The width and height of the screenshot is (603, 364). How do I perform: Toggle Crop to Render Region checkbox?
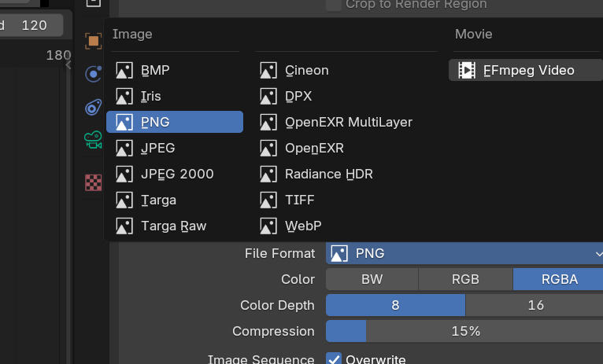tap(334, 5)
